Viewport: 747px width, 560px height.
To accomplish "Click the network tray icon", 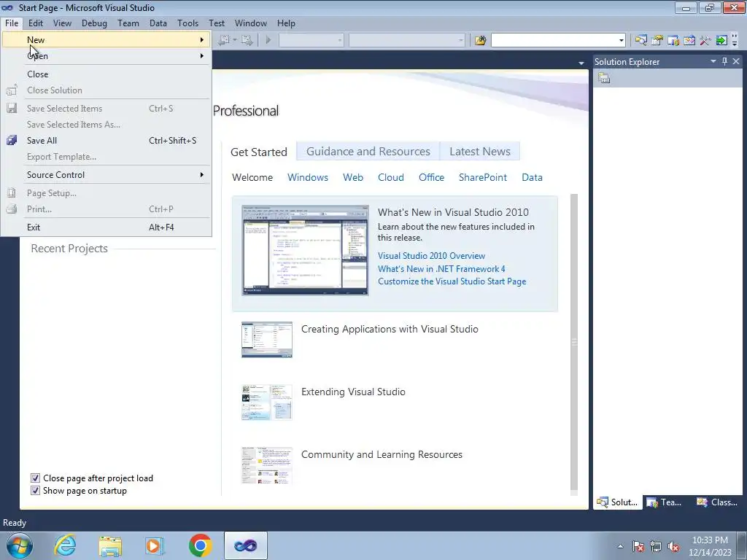I will pos(656,546).
